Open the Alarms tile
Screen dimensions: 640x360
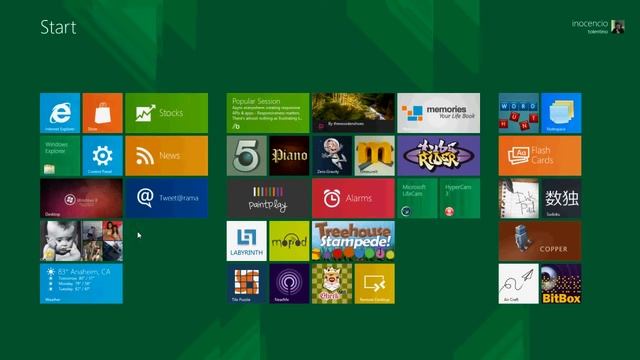[x=353, y=198]
